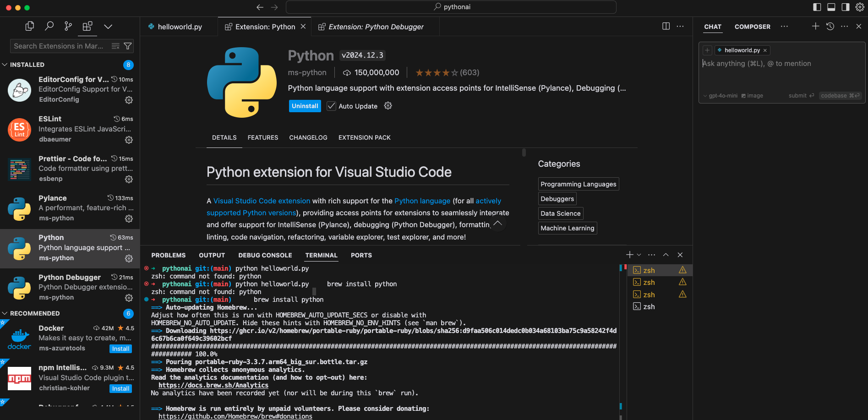Screen dimensions: 868x420
Task: Collapse the RECOMMENDED extensions section
Action: tap(31, 313)
